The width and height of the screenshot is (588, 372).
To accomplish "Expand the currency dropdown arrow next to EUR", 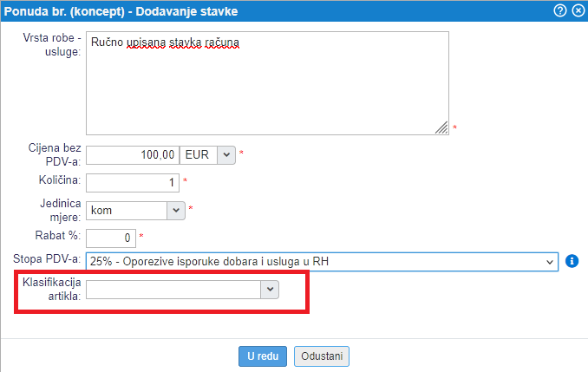I will pos(225,154).
